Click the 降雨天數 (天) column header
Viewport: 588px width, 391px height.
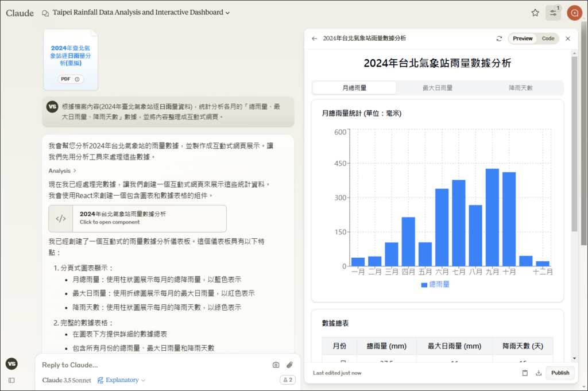523,346
